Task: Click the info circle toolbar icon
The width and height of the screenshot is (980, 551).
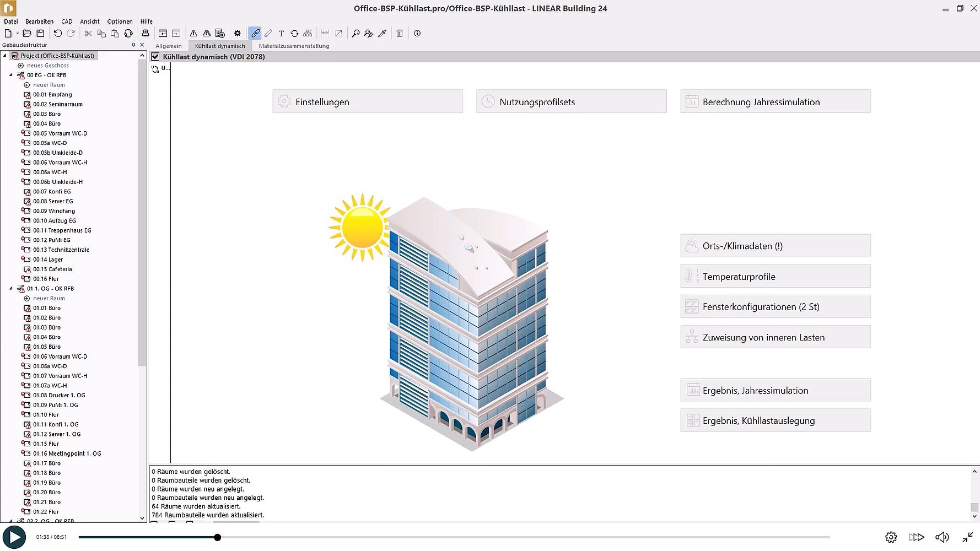Action: (417, 34)
